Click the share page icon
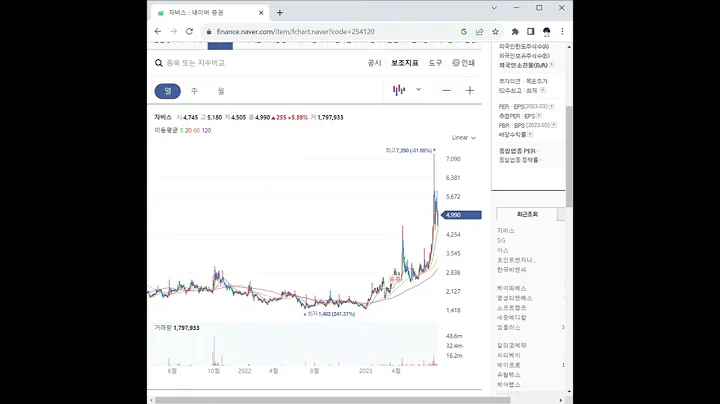Image resolution: width=720 pixels, height=404 pixels. point(479,32)
